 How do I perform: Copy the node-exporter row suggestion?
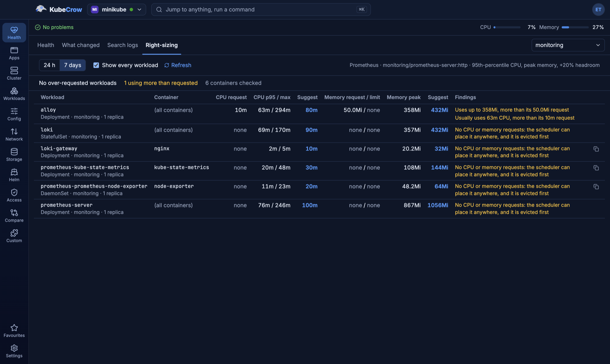coord(596,187)
